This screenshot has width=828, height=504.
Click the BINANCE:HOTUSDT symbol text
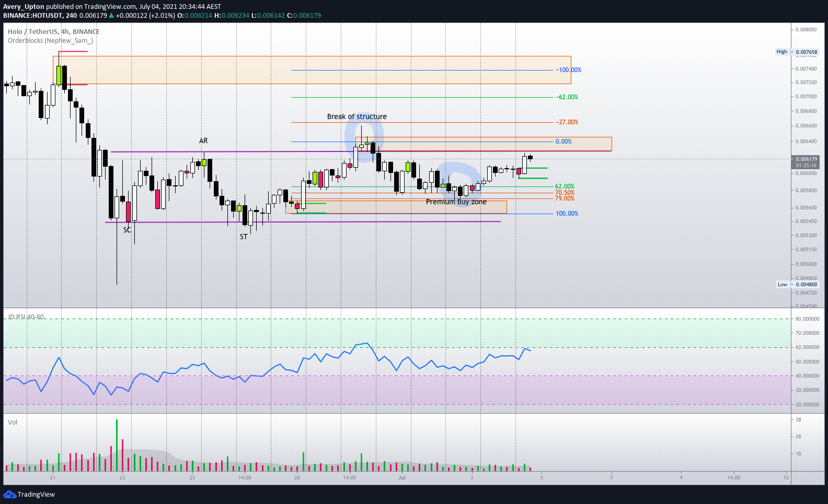(x=32, y=16)
